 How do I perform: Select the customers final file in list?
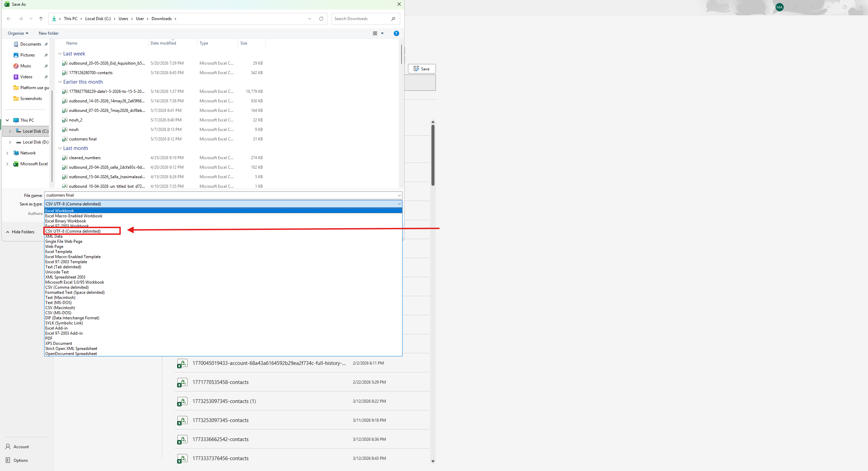[83, 139]
